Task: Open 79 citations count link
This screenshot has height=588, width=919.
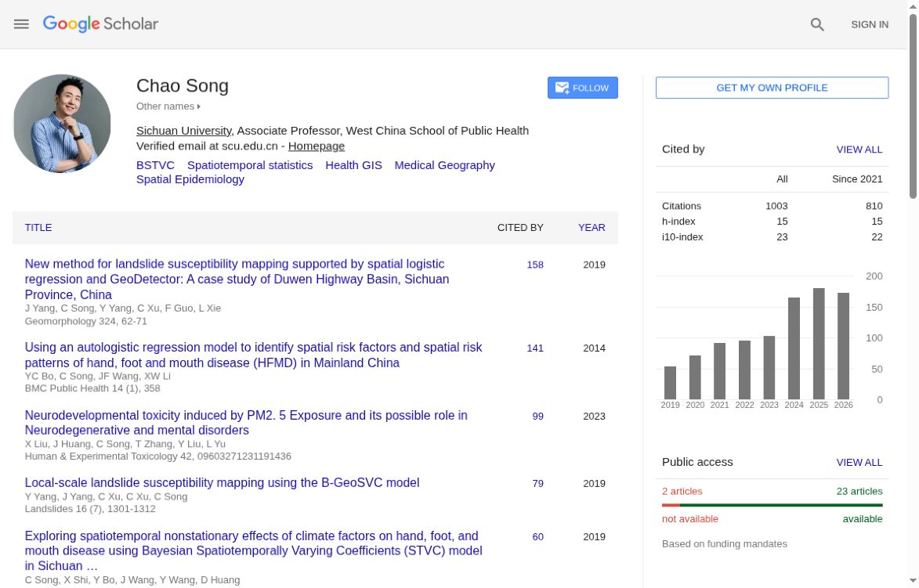Action: point(537,484)
